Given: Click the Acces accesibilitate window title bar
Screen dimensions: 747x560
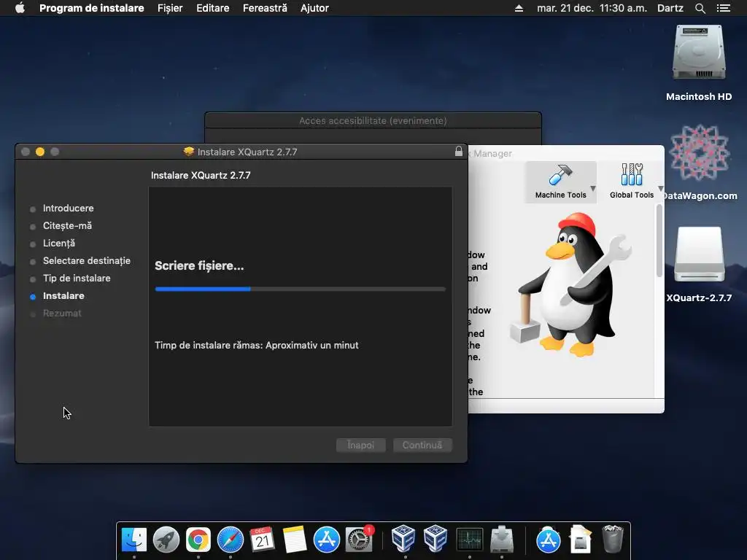Looking at the screenshot, I should pyautogui.click(x=373, y=120).
